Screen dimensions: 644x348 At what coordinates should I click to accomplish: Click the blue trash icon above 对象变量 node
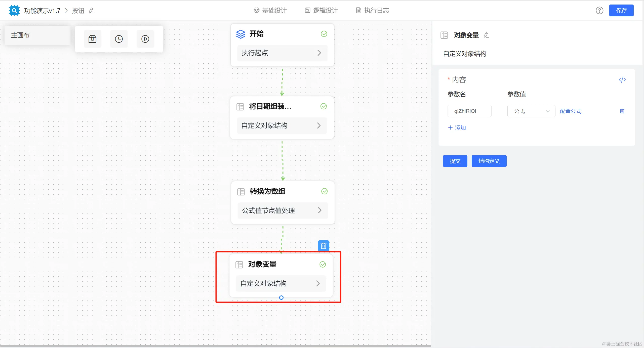coord(324,246)
